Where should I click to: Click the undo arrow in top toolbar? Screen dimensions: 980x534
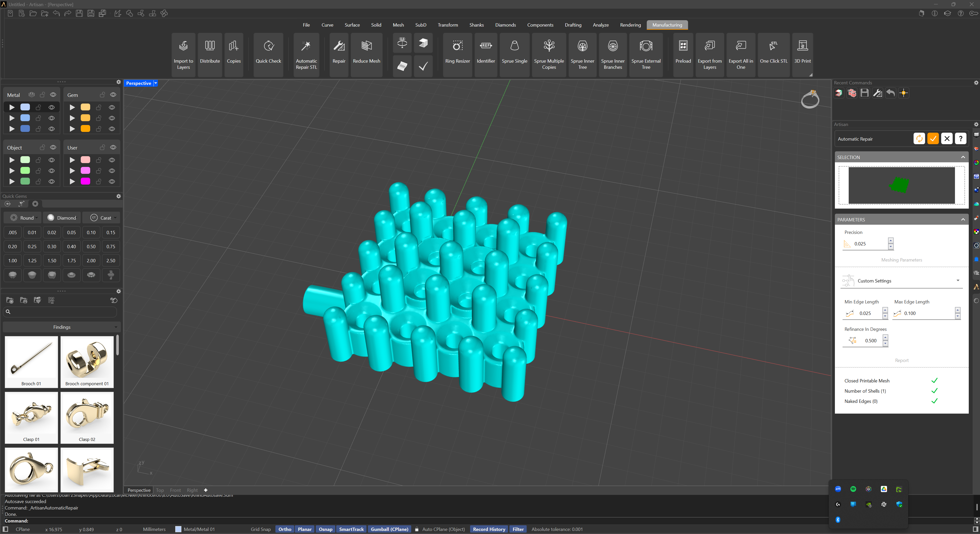[x=56, y=13]
